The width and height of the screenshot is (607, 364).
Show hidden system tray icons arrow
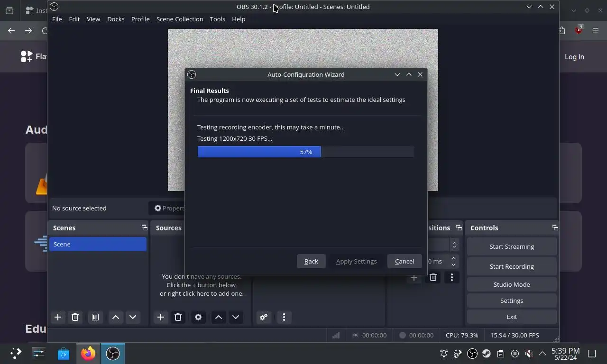(x=542, y=353)
